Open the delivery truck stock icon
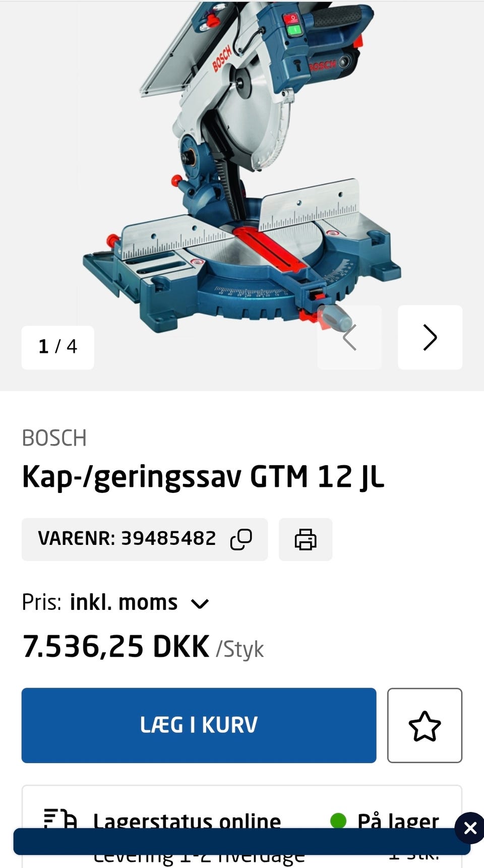The image size is (484, 868). tap(60, 821)
